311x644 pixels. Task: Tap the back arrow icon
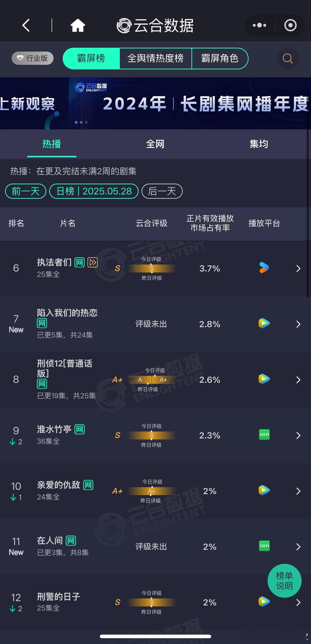26,25
